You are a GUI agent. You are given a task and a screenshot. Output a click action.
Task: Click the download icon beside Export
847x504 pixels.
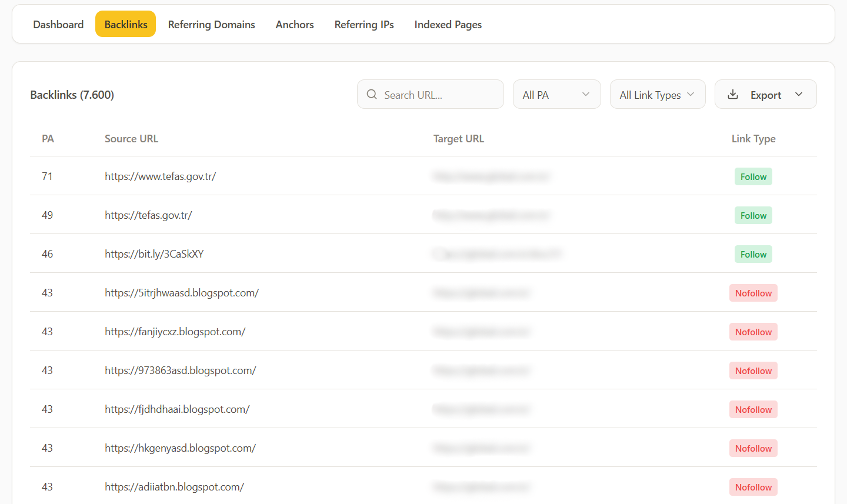coord(733,95)
